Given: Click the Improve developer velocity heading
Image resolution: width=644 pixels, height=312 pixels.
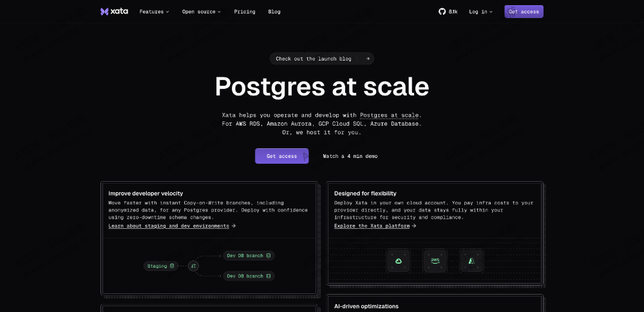Looking at the screenshot, I should click(146, 193).
